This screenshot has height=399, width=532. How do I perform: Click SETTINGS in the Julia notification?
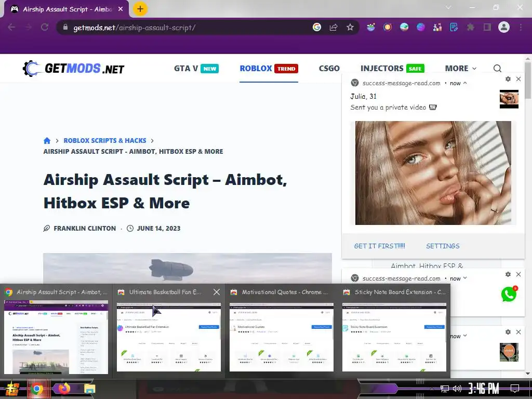(x=443, y=246)
